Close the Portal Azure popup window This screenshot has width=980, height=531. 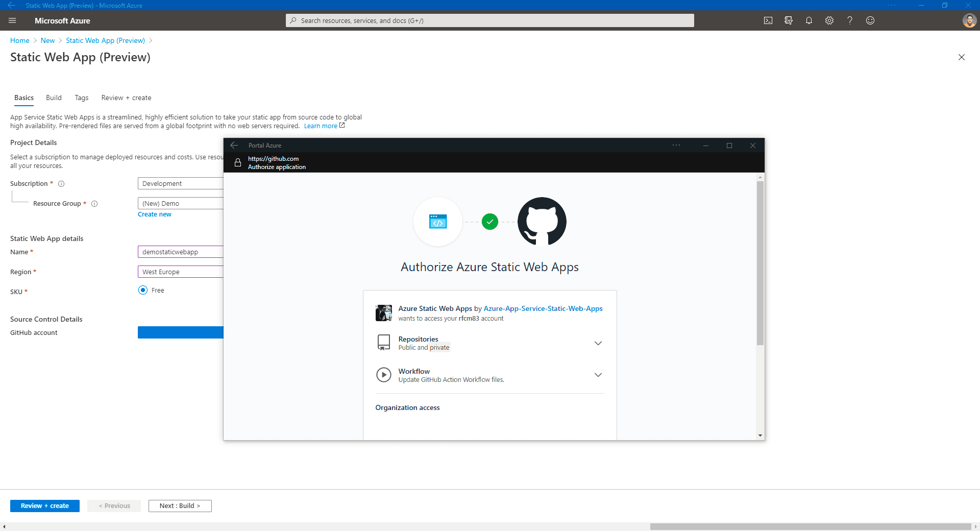tap(753, 146)
